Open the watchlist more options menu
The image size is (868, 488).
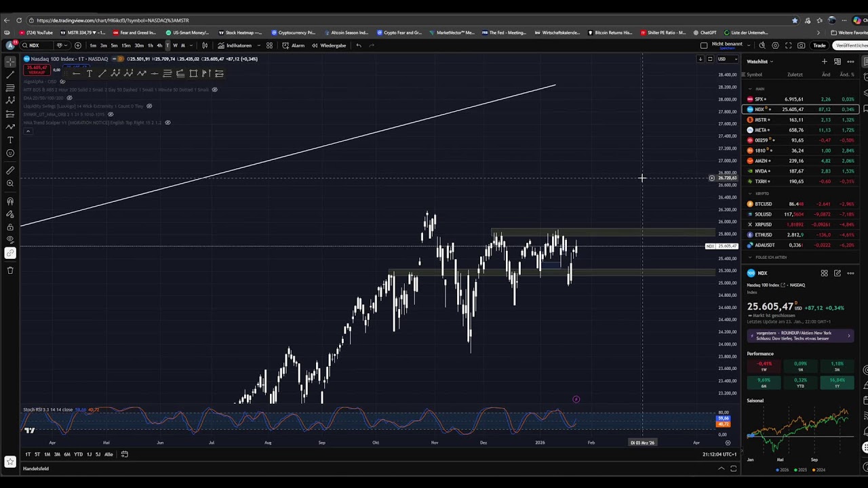tap(850, 62)
